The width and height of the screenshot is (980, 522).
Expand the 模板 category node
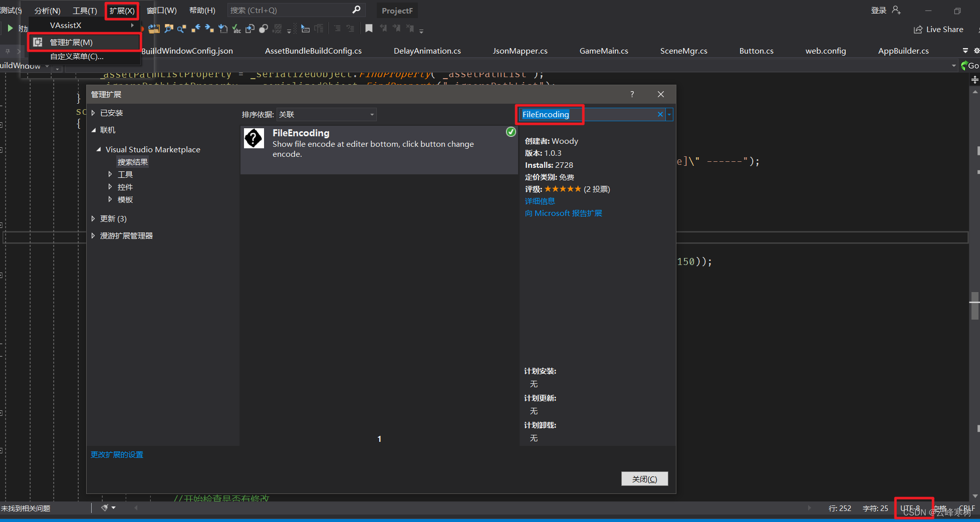[110, 199]
